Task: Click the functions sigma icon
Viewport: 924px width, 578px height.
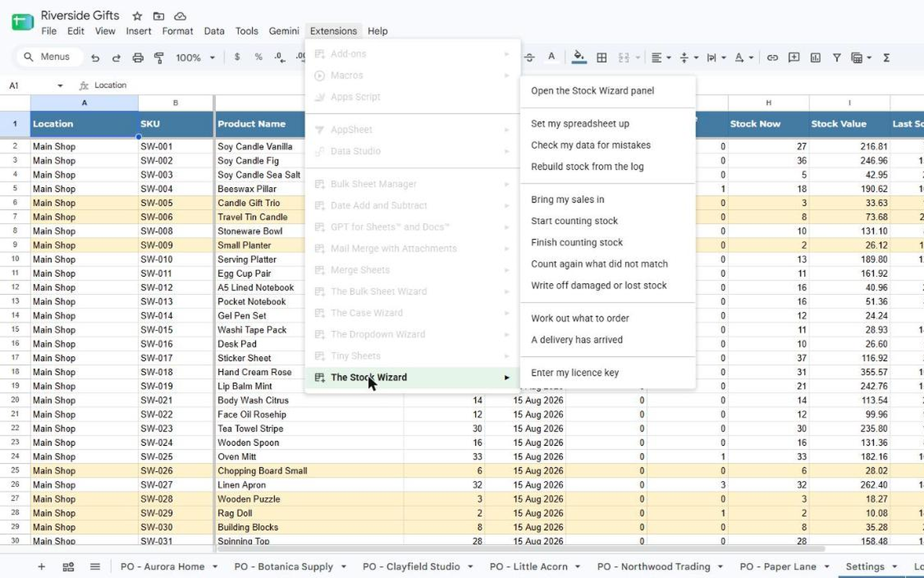Action: [886, 58]
